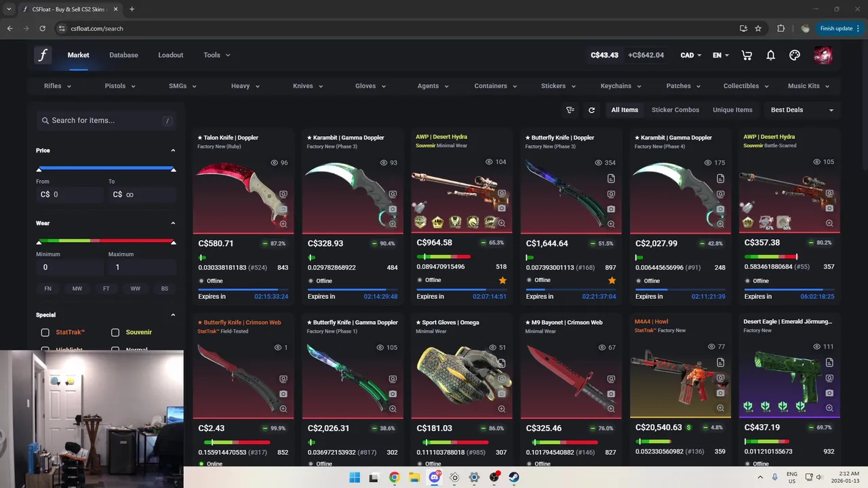
Task: Open the Best Deals sort dropdown
Action: 802,110
